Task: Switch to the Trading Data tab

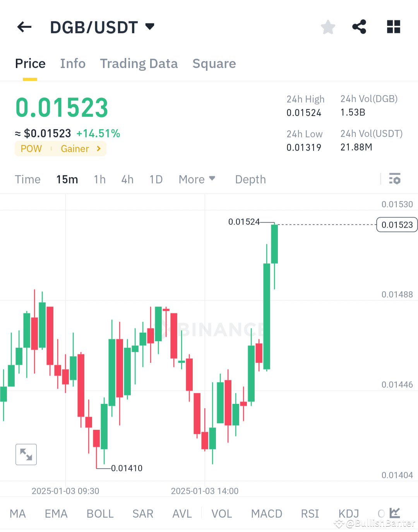Action: [139, 63]
